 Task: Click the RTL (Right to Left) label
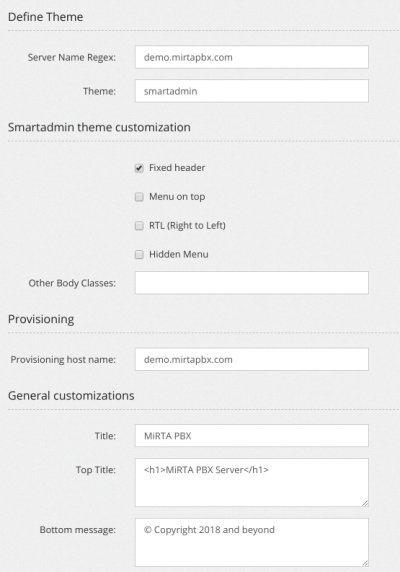click(x=187, y=225)
